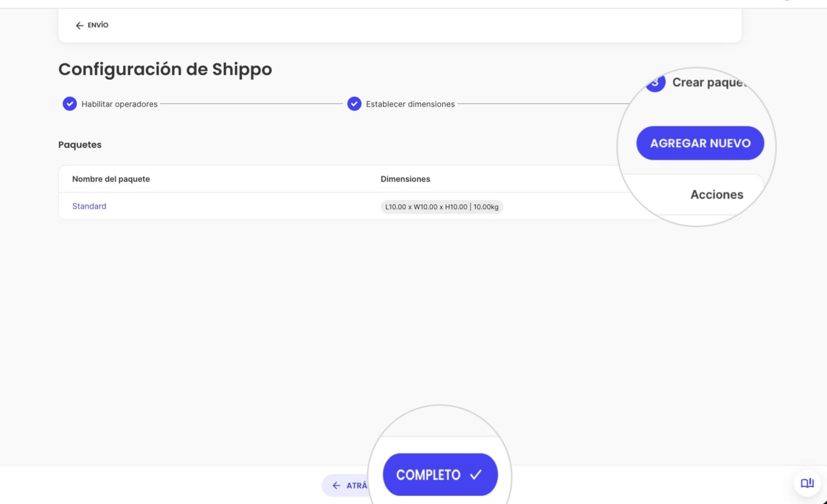The width and height of the screenshot is (827, 504).
Task: Click the COMPLETO button
Action: [x=440, y=474]
